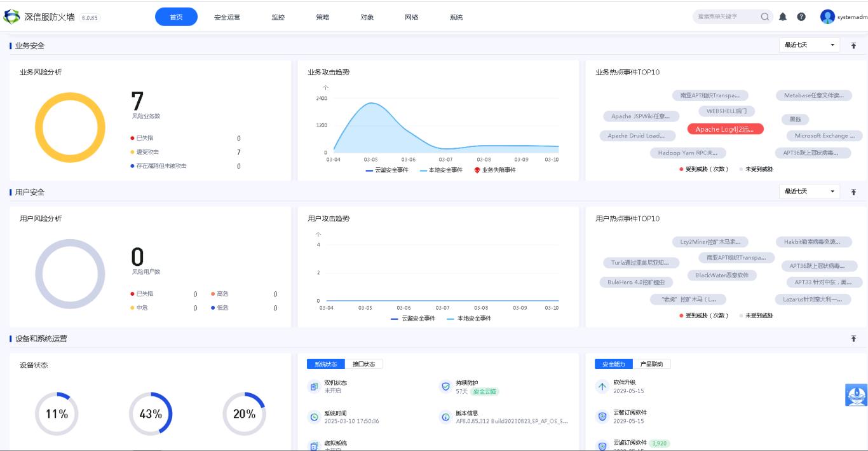Click the systemadm user avatar icon
This screenshot has width=868, height=451.
827,17
